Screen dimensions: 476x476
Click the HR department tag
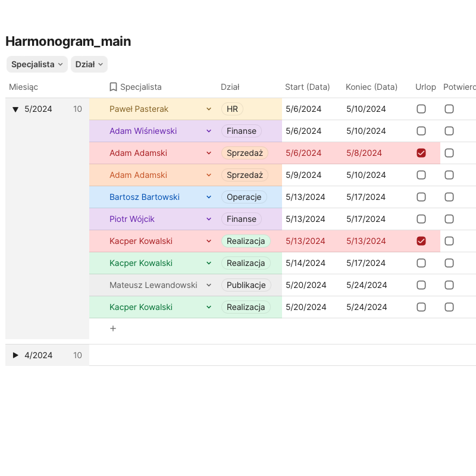(232, 109)
